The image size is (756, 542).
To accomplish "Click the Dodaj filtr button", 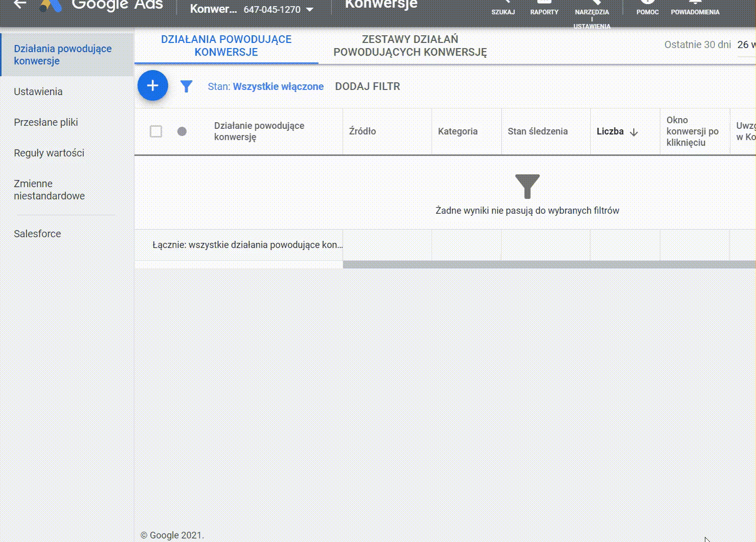I will (x=367, y=87).
